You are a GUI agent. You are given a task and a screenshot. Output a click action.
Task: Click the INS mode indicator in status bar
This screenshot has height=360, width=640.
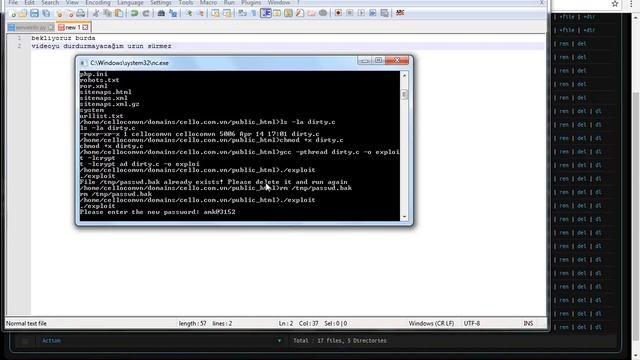click(x=528, y=323)
